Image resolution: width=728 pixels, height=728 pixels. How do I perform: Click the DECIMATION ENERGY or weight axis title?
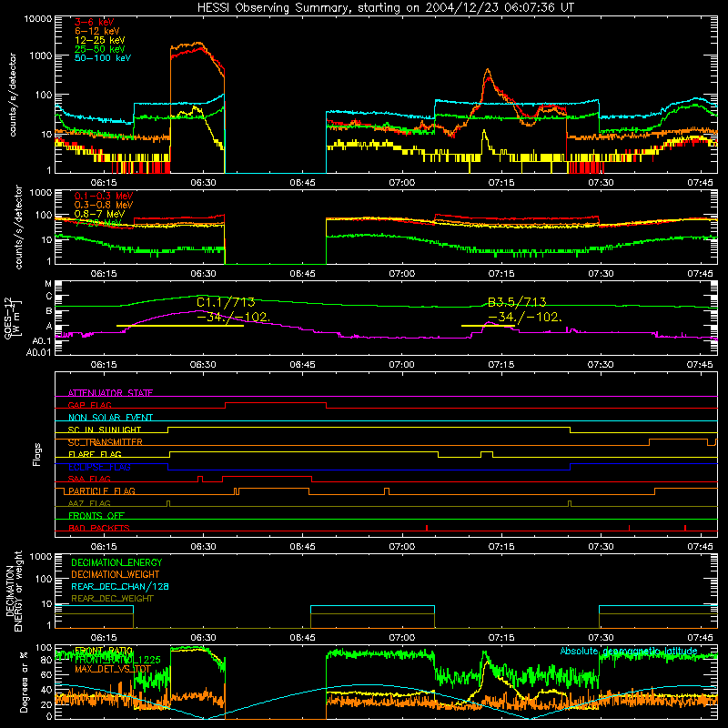14,591
